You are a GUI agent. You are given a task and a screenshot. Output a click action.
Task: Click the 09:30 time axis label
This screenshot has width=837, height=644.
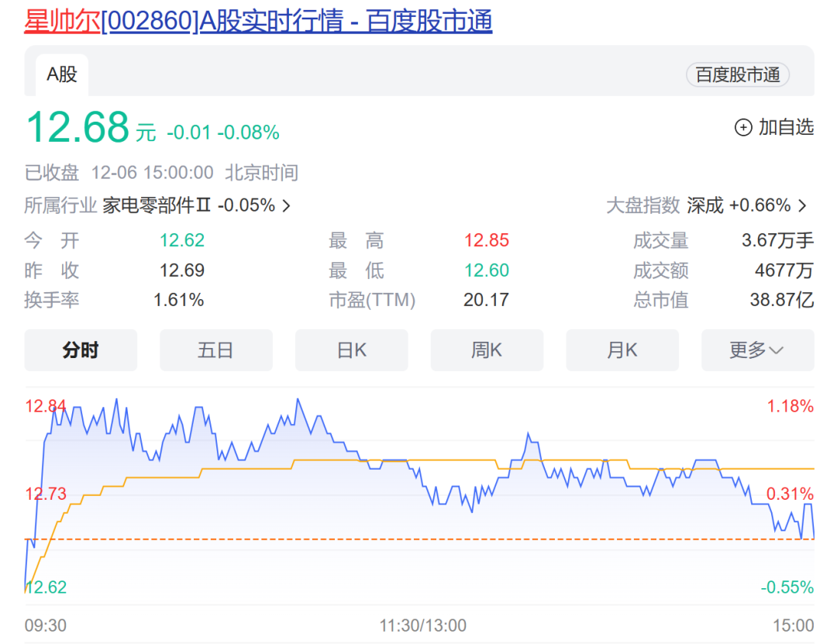pos(46,625)
